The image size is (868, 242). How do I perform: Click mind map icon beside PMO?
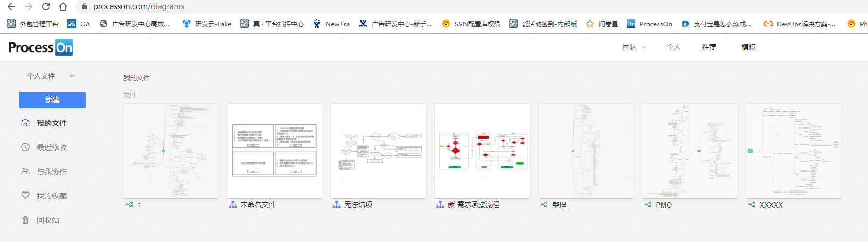click(648, 204)
